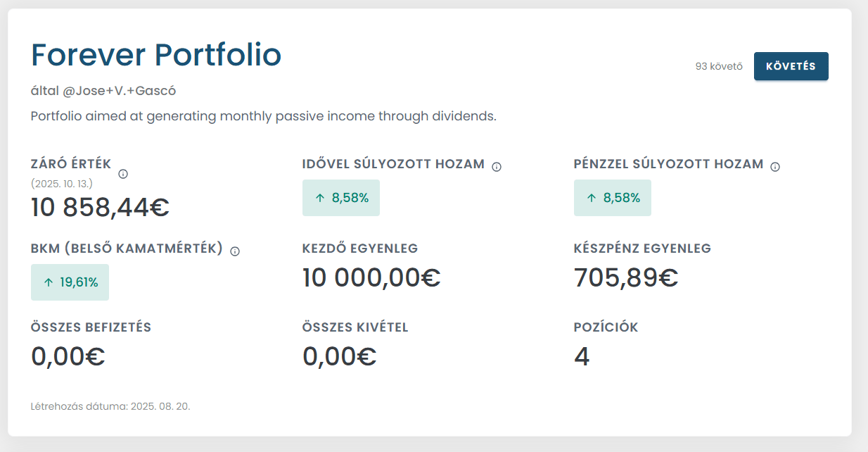Click the Pozíciók count 4
Viewport: 868px width, 452px height.
[x=582, y=357]
